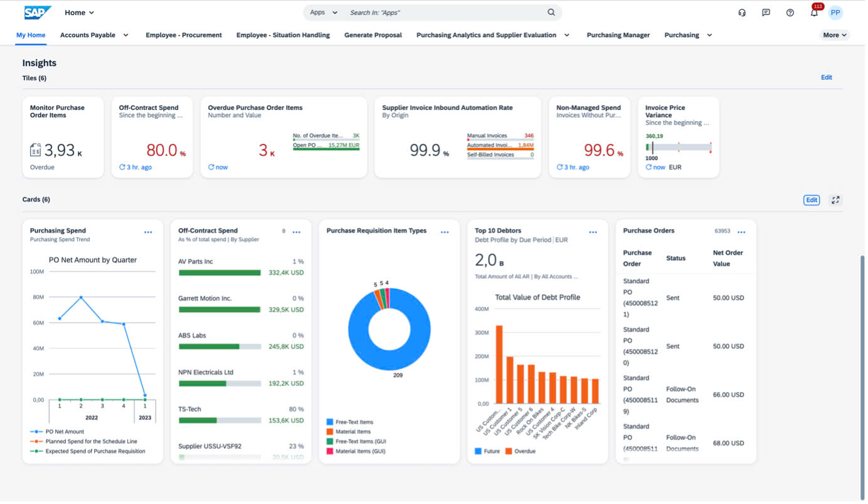Switch to the Purchasing Manager tab

pos(618,35)
